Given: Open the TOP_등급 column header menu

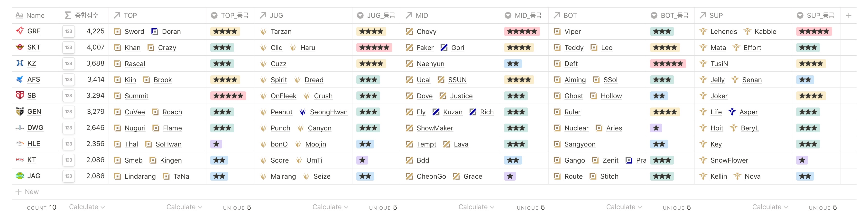Looking at the screenshot, I should coord(230,16).
